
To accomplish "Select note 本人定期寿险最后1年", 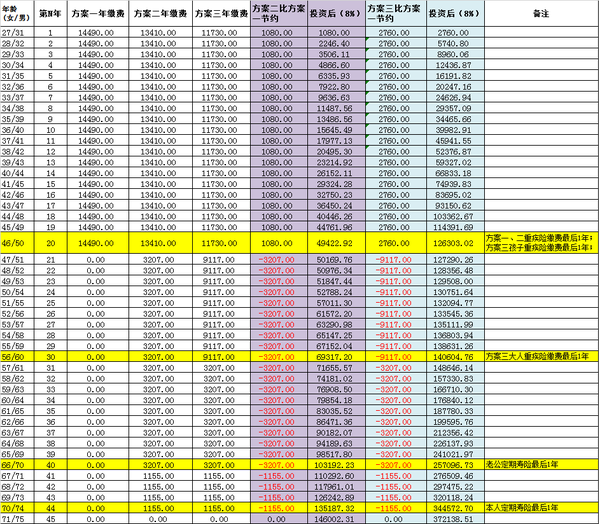I will click(541, 508).
